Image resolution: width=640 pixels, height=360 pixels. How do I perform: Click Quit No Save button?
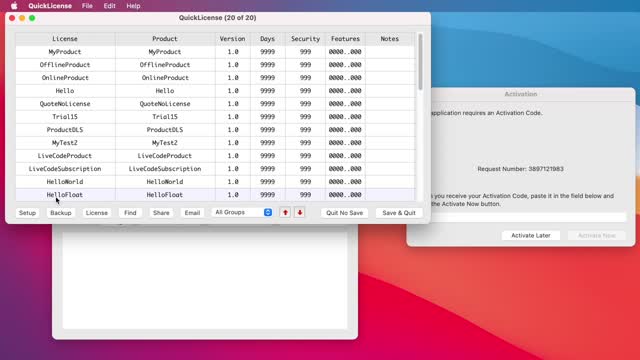344,213
